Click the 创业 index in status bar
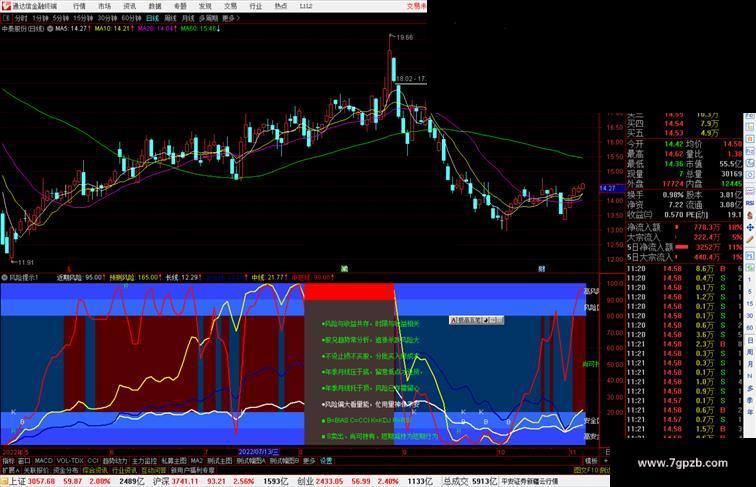Image resolution: width=756 pixels, height=487 pixels. (x=305, y=481)
